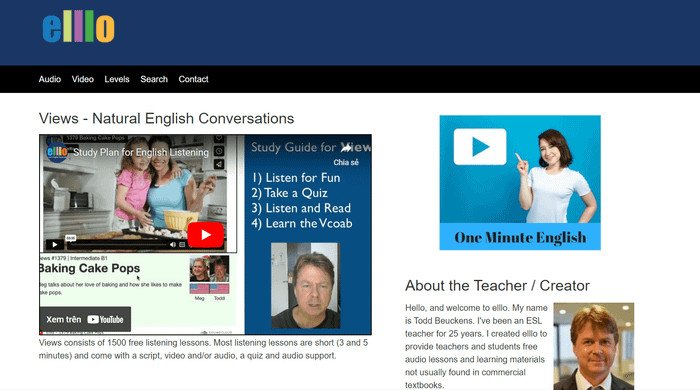Open the One Minute English banner
Viewport: 700px width, 390px height.
(520, 183)
